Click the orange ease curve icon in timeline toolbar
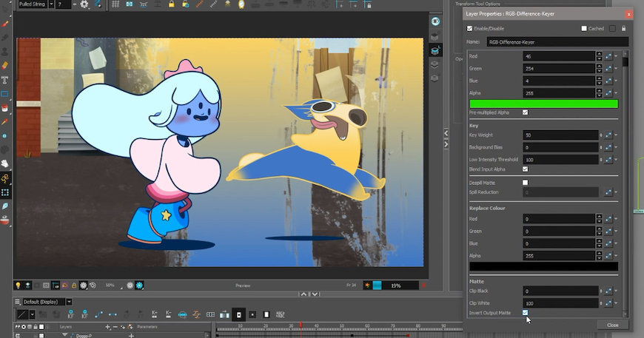 click(x=196, y=314)
